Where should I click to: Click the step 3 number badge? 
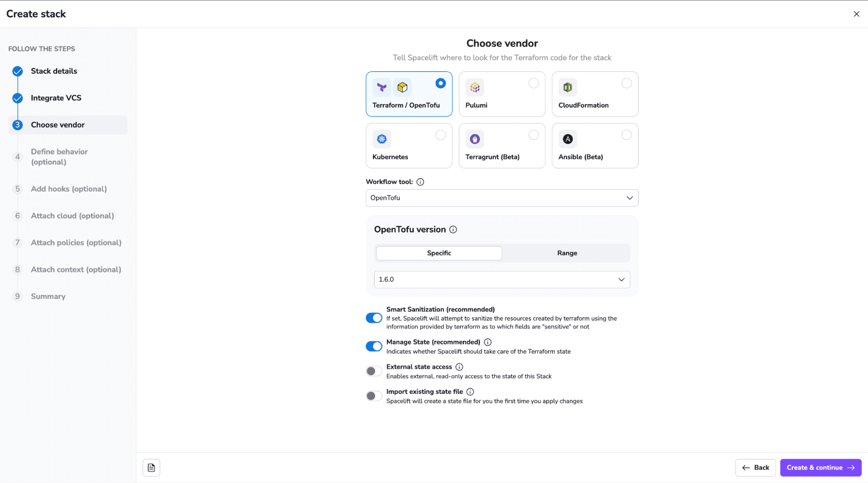[x=17, y=125]
